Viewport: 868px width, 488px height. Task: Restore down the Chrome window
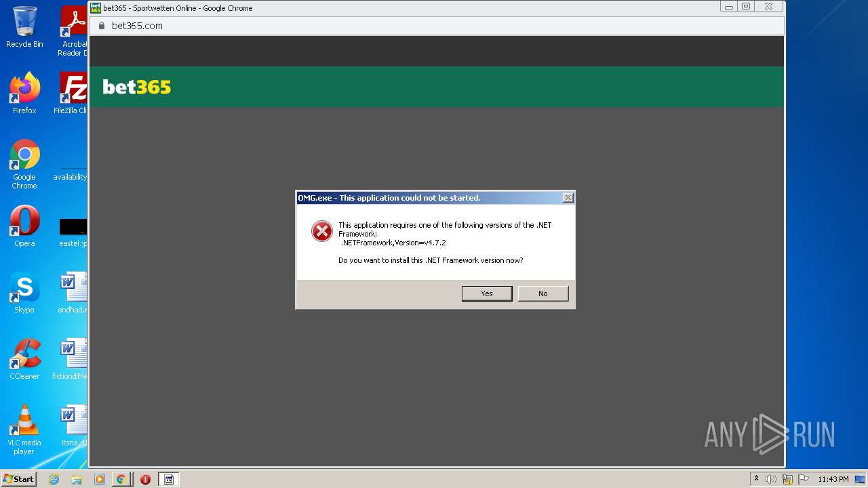pyautogui.click(x=746, y=7)
